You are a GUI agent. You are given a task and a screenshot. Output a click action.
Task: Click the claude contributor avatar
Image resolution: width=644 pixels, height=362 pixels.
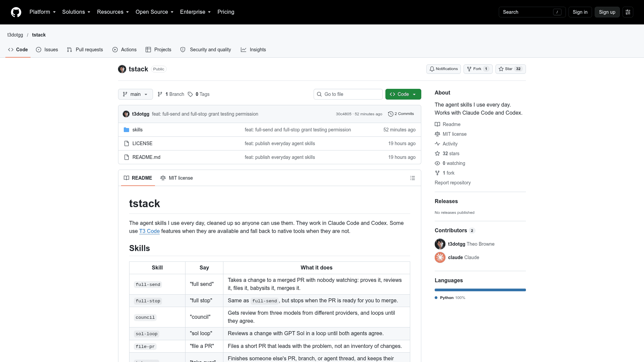click(440, 257)
